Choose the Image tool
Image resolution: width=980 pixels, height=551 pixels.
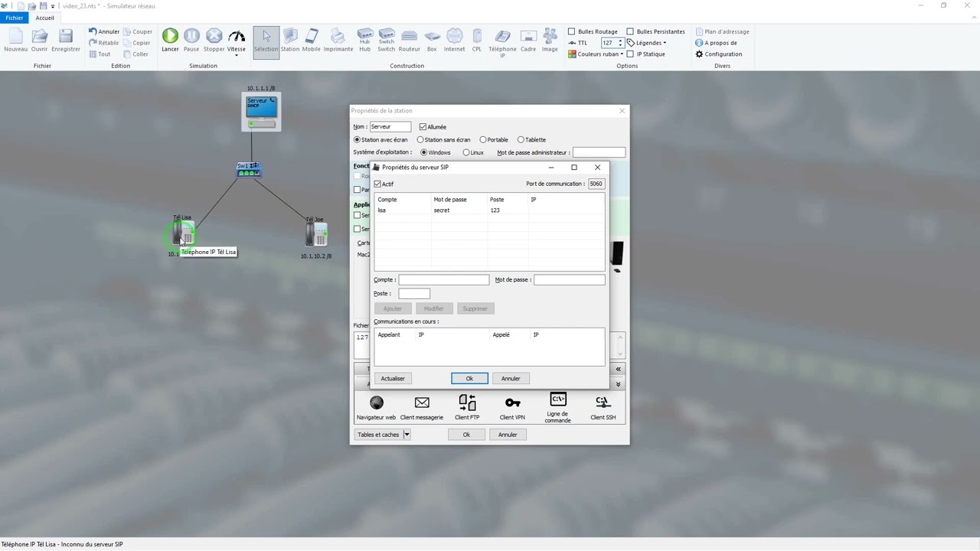550,36
